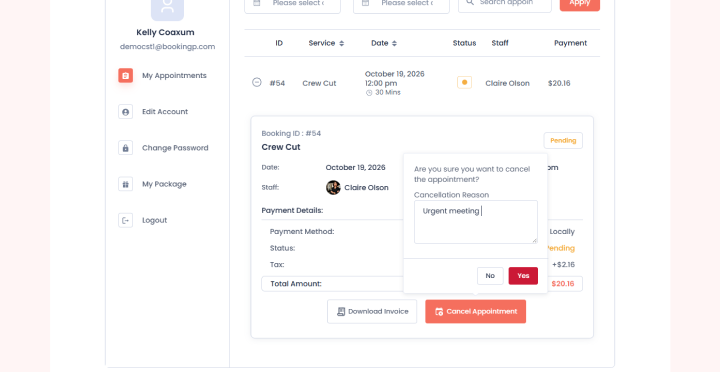Screen dimensions: 720x372
Task: Focus the Cancellation Reason text area
Action: (476, 222)
